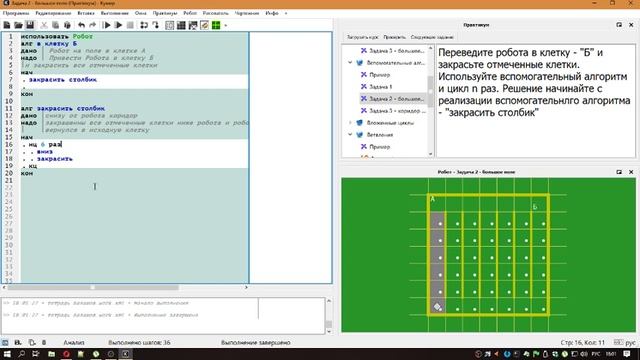Click the Drawer pencil icon in toolbar

pos(204,25)
